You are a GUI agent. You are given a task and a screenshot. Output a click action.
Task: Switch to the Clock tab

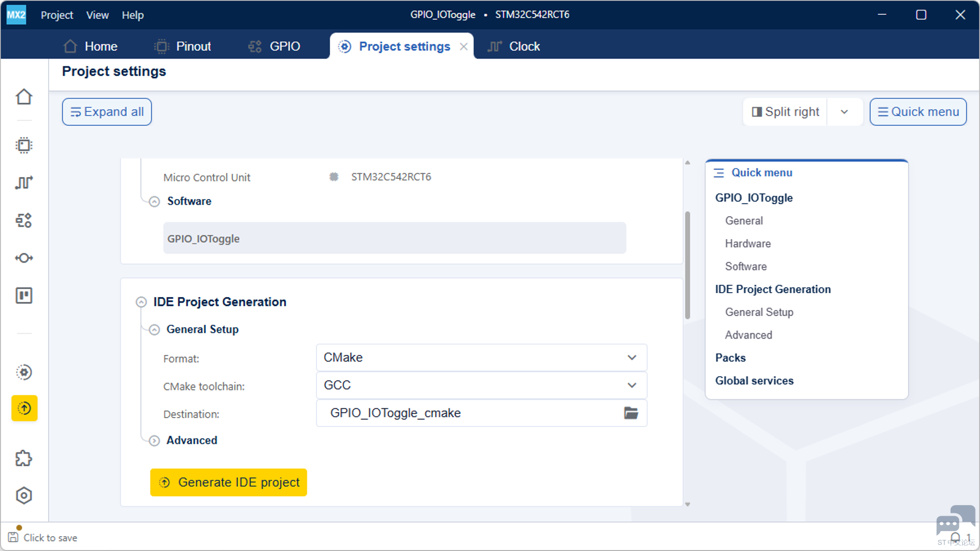coord(514,46)
